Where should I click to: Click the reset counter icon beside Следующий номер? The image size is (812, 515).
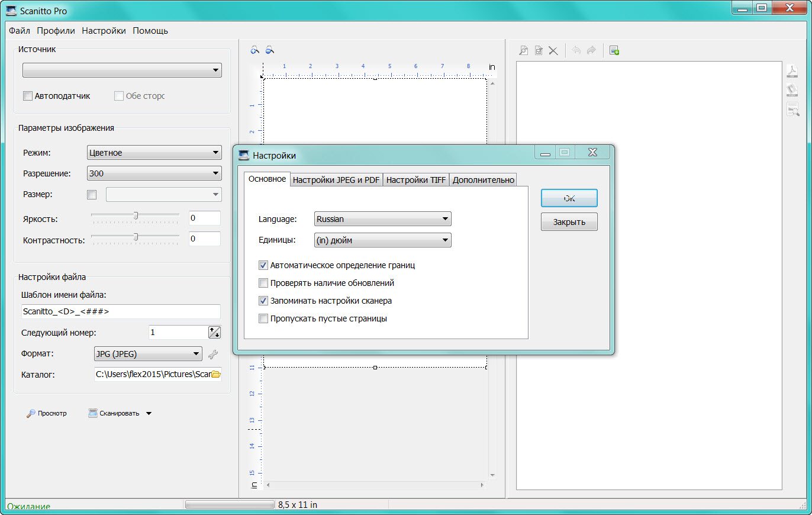pyautogui.click(x=214, y=333)
